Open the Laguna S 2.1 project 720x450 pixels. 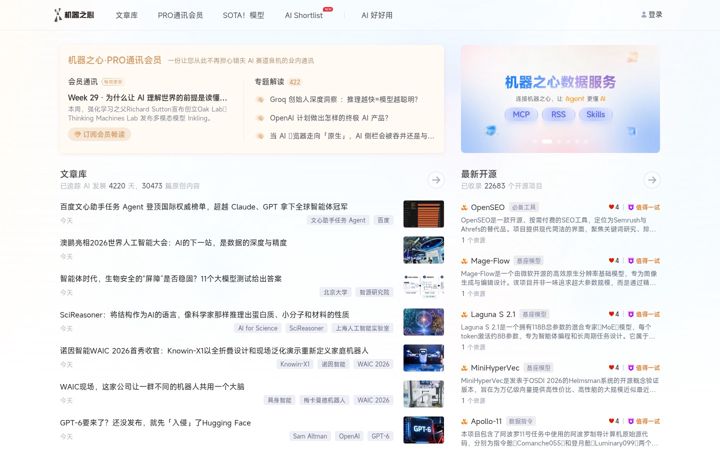[493, 315]
